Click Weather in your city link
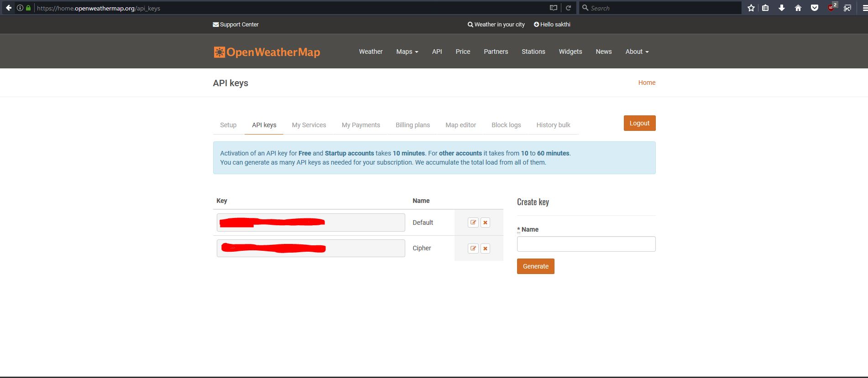The height and width of the screenshot is (378, 868). click(x=496, y=25)
